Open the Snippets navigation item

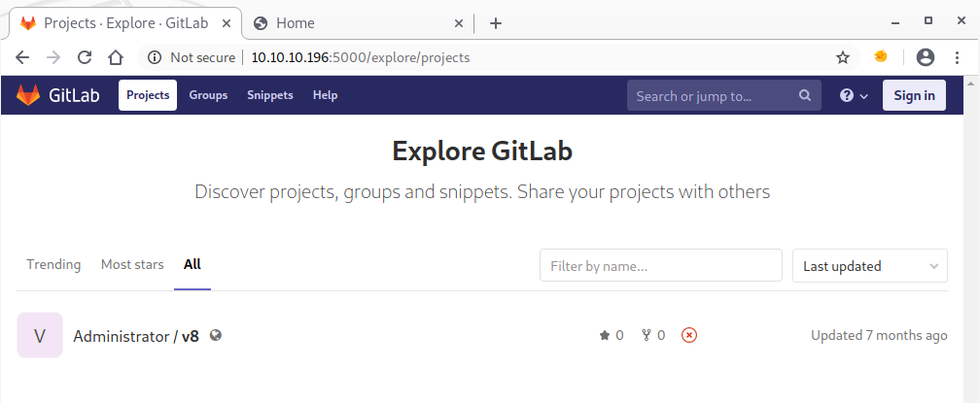270,95
